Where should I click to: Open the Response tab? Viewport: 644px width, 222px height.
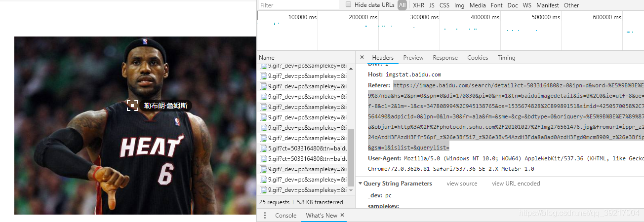pyautogui.click(x=445, y=58)
